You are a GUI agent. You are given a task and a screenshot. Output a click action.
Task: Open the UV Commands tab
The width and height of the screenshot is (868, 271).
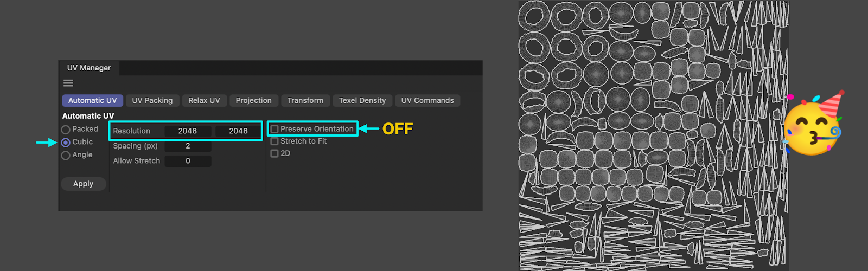(427, 100)
